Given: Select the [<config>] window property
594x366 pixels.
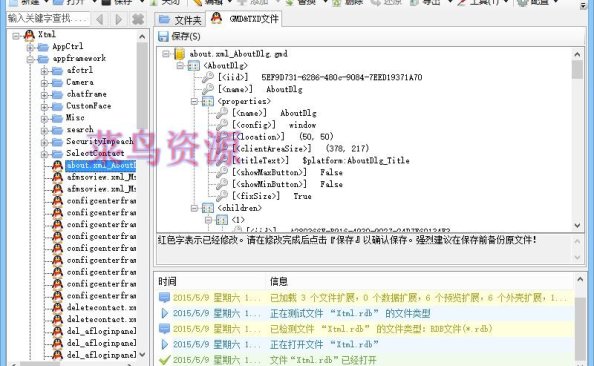Looking at the screenshot, I should click(274, 125).
